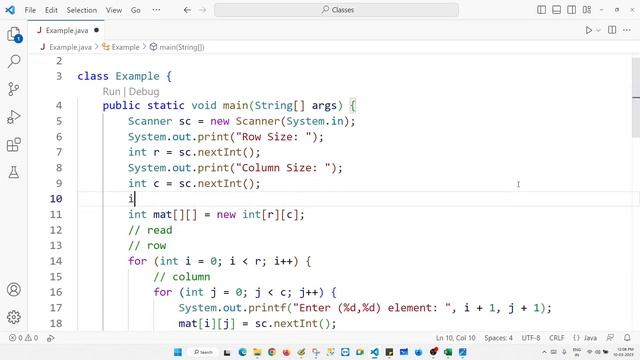Click the "Row Size: " string literal
Image resolution: width=640 pixels, height=360 pixels.
(274, 137)
